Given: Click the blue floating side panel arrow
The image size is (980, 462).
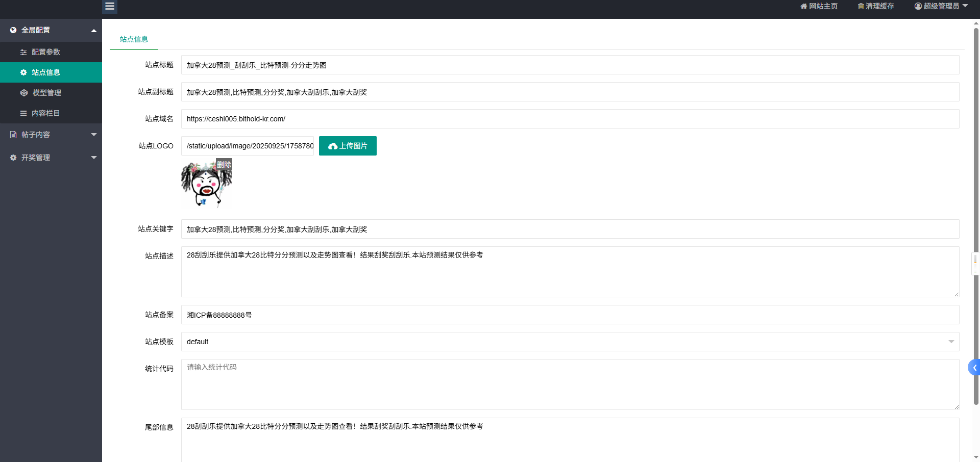Looking at the screenshot, I should (x=974, y=367).
